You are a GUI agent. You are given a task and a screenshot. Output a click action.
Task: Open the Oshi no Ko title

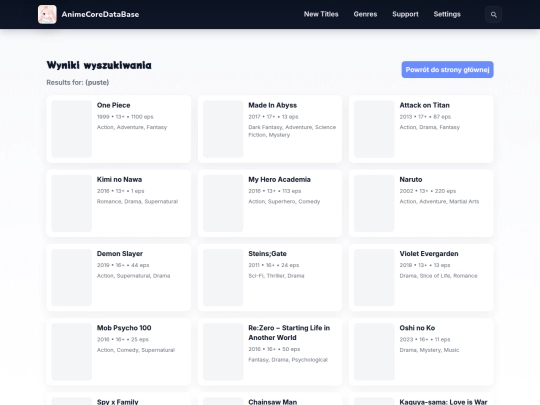click(x=417, y=328)
